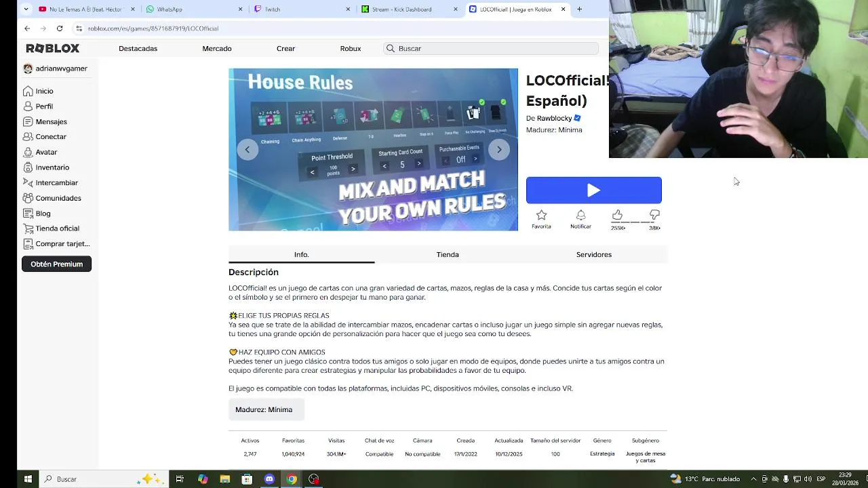
Task: Open Tienda oficial in the sidebar
Action: pyautogui.click(x=51, y=228)
